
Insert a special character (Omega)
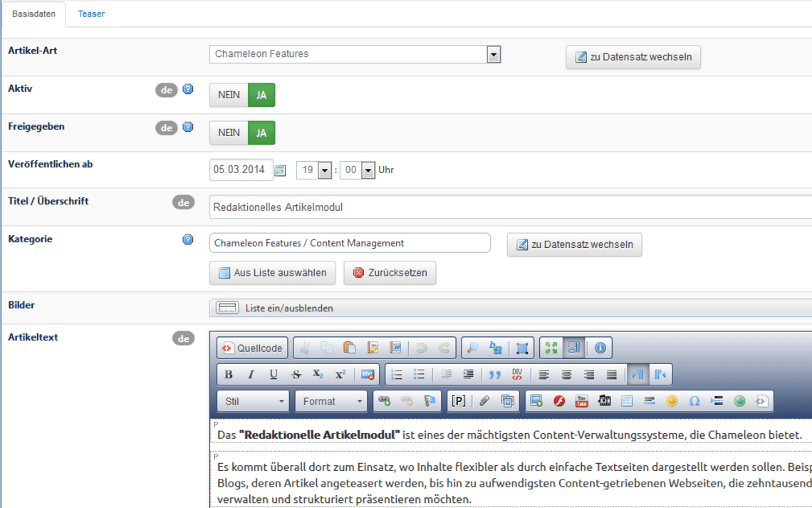click(694, 401)
